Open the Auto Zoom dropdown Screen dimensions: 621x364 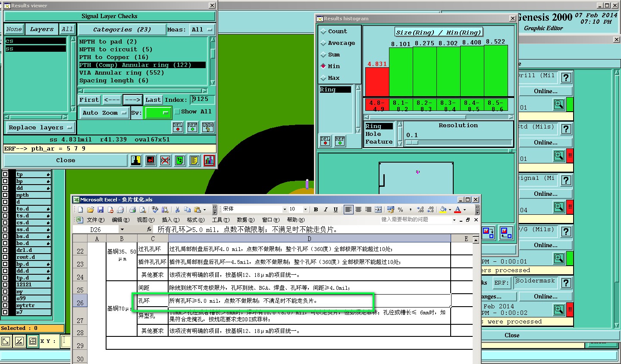[x=104, y=113]
